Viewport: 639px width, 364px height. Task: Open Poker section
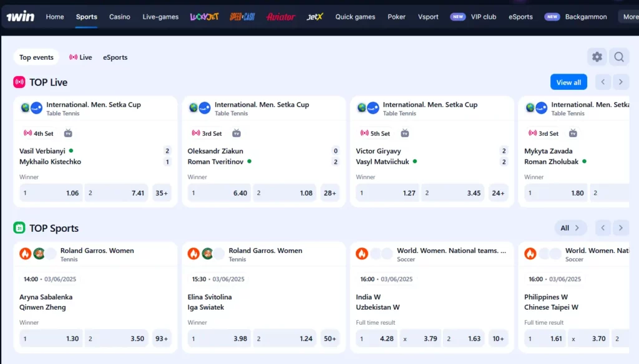(x=396, y=17)
